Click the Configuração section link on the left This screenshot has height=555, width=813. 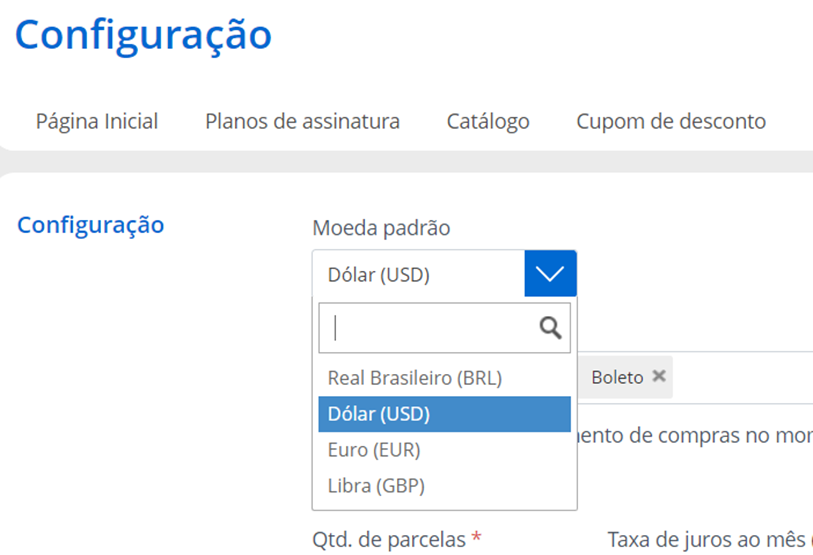point(91,224)
